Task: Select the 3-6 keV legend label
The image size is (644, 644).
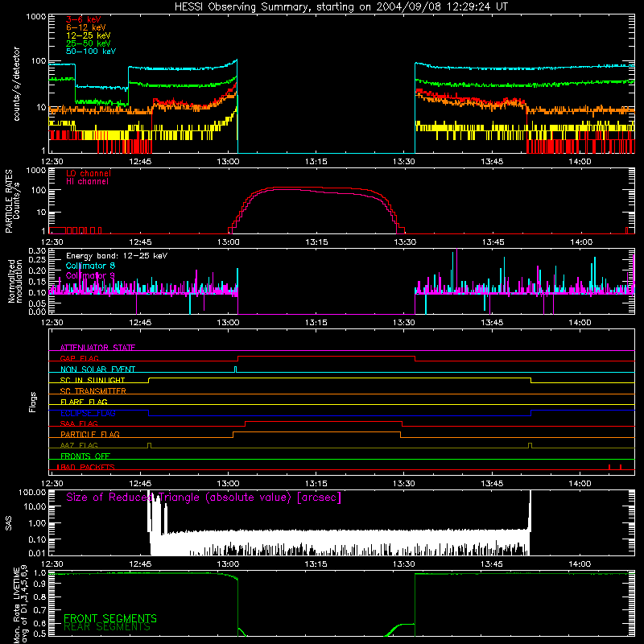Action: [84, 19]
